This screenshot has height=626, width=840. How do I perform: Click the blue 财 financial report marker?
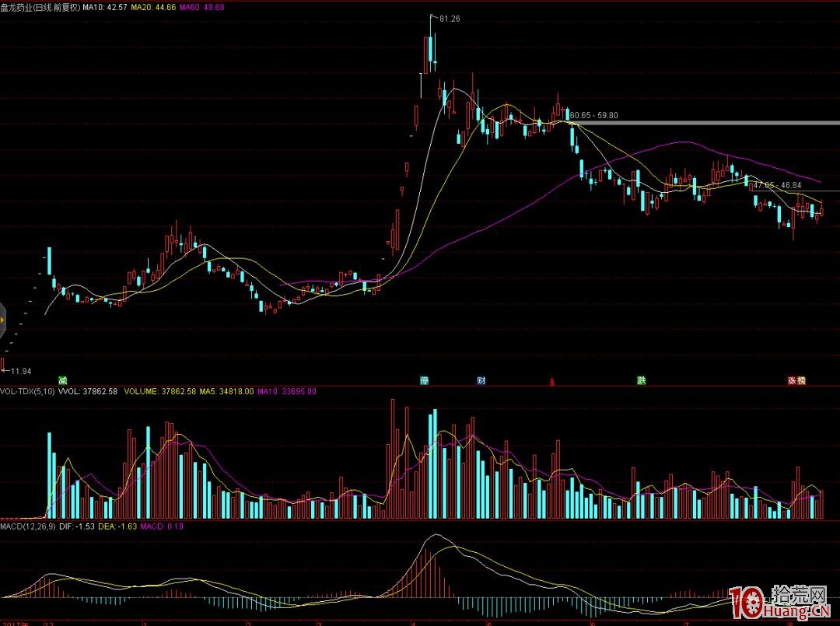click(481, 381)
